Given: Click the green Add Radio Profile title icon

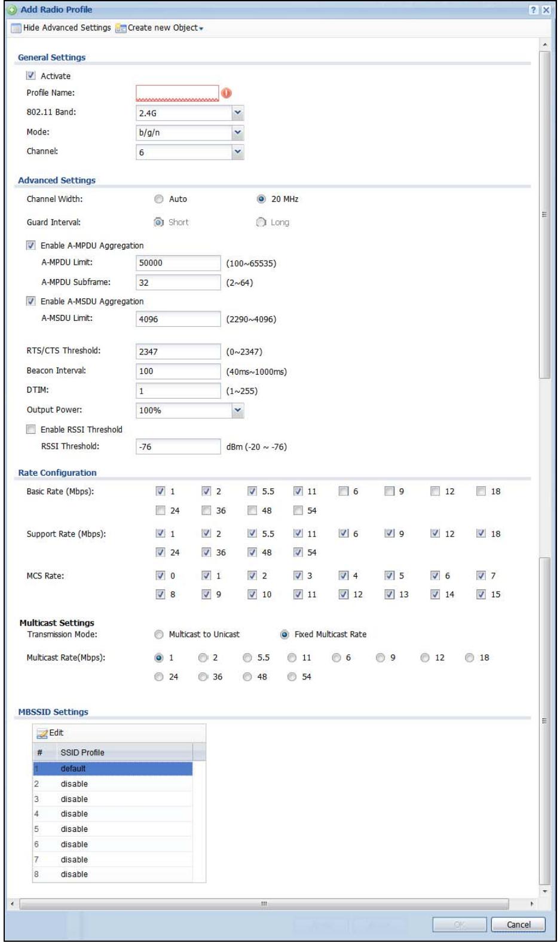Looking at the screenshot, I should 12,10.
